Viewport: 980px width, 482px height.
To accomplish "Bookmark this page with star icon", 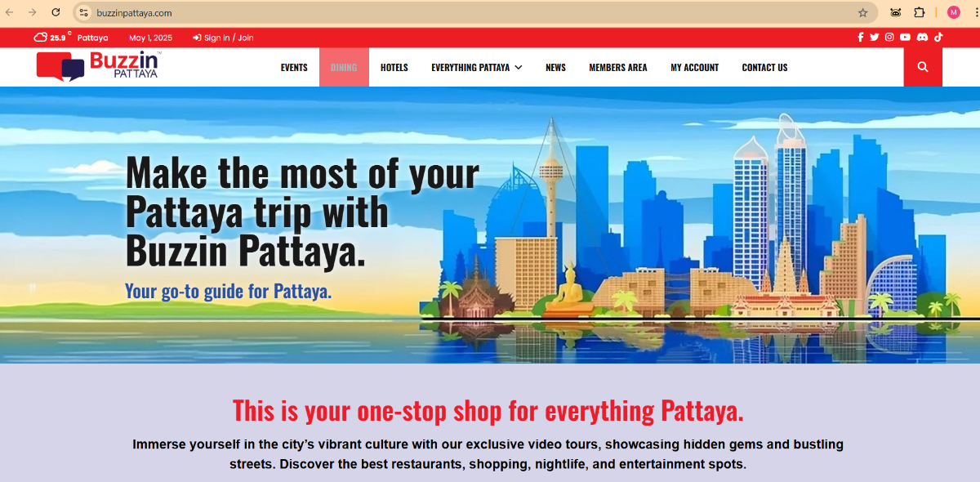I will 863,12.
